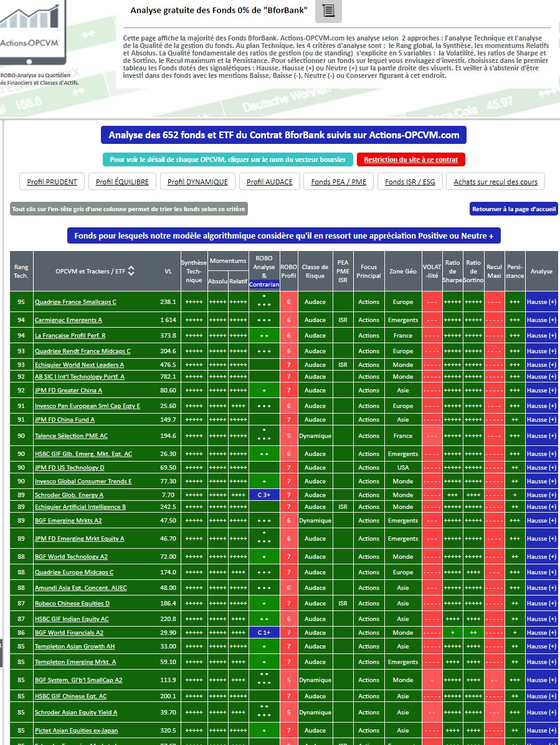
Task: Open Robeco Chinese Equities D
Action: click(72, 604)
